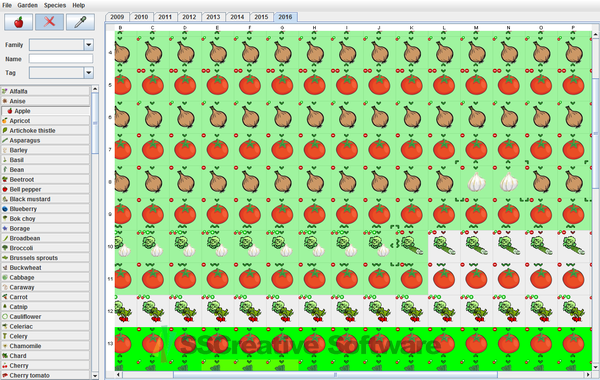
Task: Select the apple add-plant tool button
Action: coord(18,22)
